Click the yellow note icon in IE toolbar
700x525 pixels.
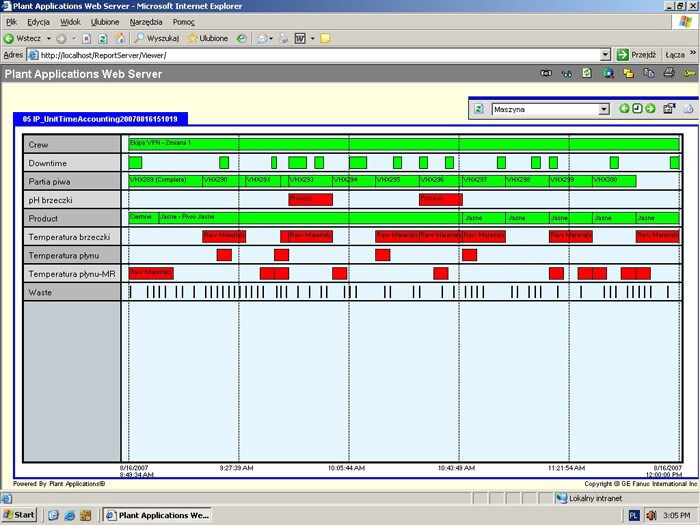[325, 39]
